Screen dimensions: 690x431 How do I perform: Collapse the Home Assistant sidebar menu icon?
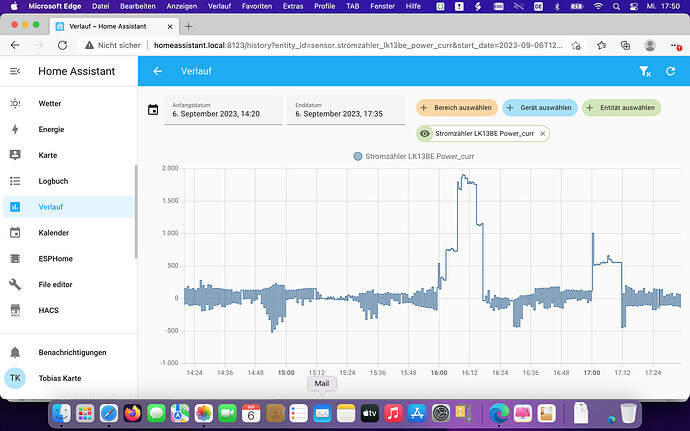(x=15, y=71)
